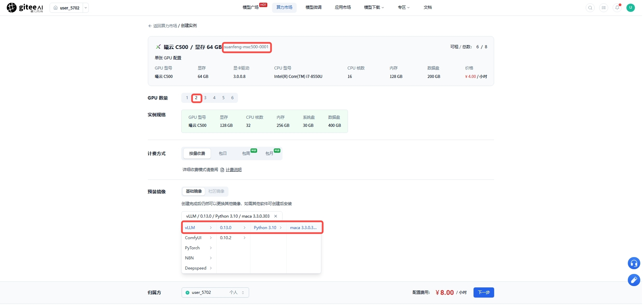Open 模型微调 in top navigation
The height and width of the screenshot is (308, 644).
pos(314,7)
